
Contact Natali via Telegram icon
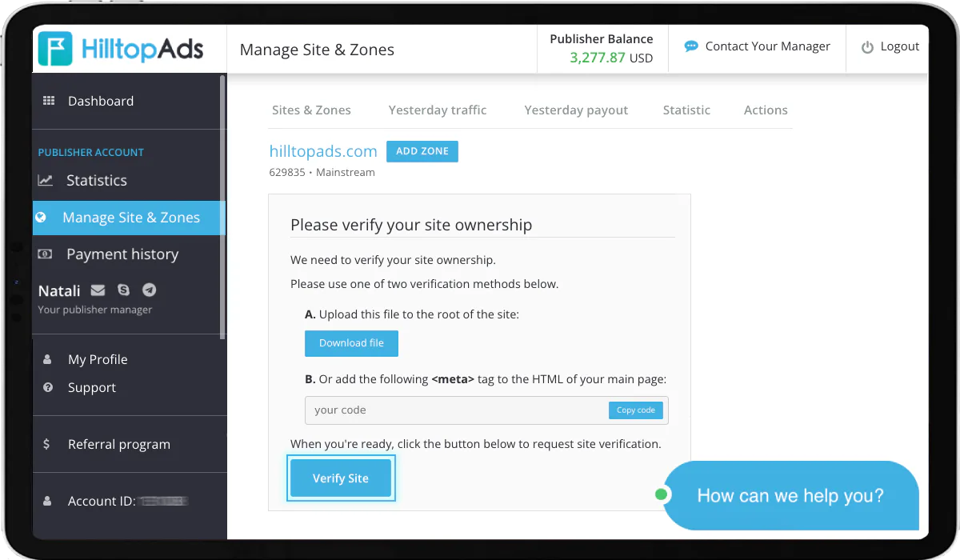[149, 290]
